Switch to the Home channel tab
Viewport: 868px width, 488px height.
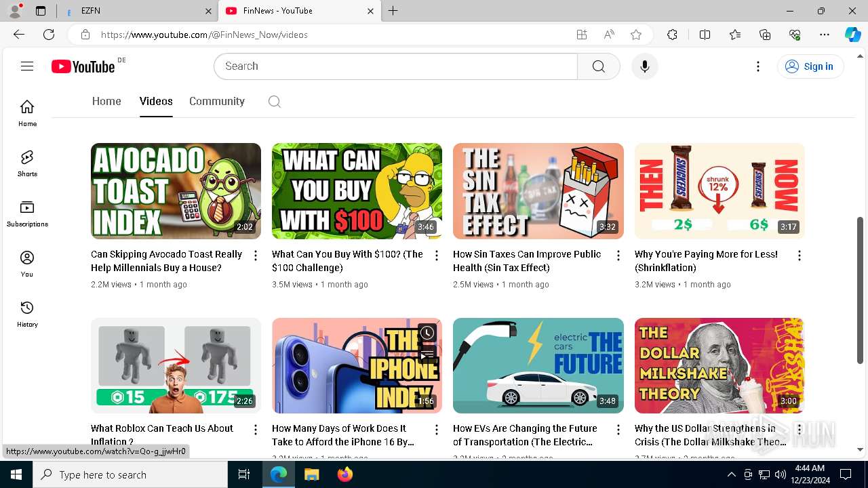point(106,102)
